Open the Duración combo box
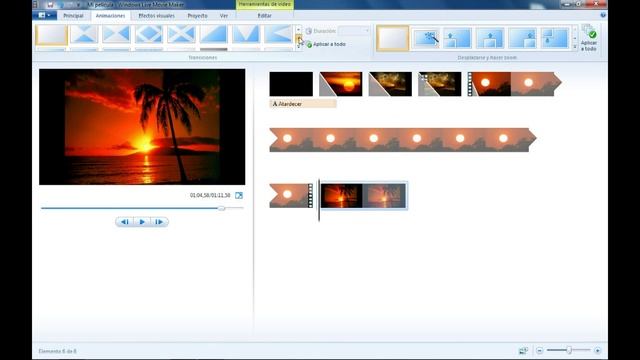640x360 pixels. pyautogui.click(x=354, y=31)
